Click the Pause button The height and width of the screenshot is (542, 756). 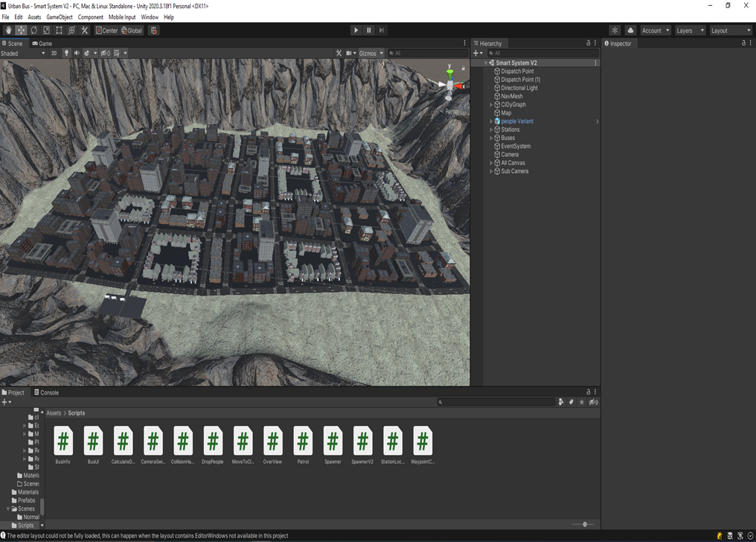pyautogui.click(x=368, y=31)
